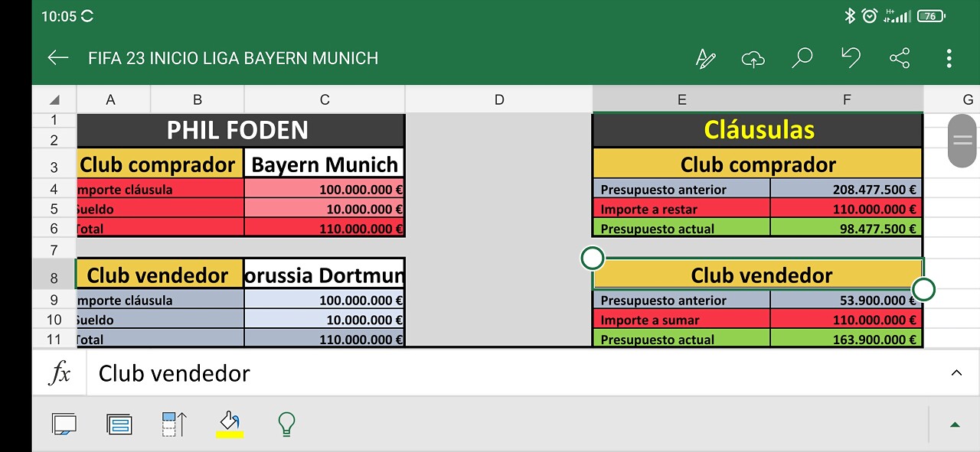The width and height of the screenshot is (980, 452).
Task: Open the sheets switcher icon in bottom toolbar
Action: pyautogui.click(x=64, y=424)
